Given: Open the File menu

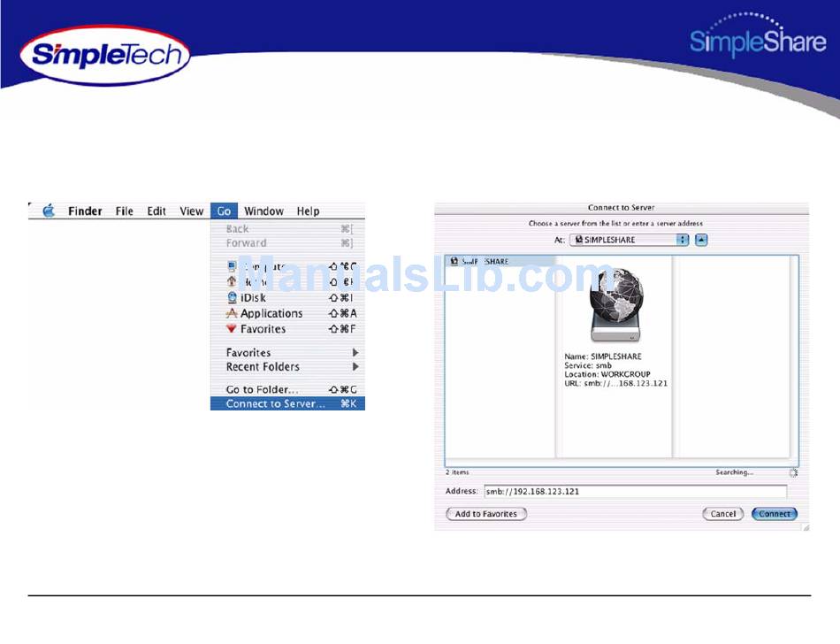Looking at the screenshot, I should tap(125, 211).
